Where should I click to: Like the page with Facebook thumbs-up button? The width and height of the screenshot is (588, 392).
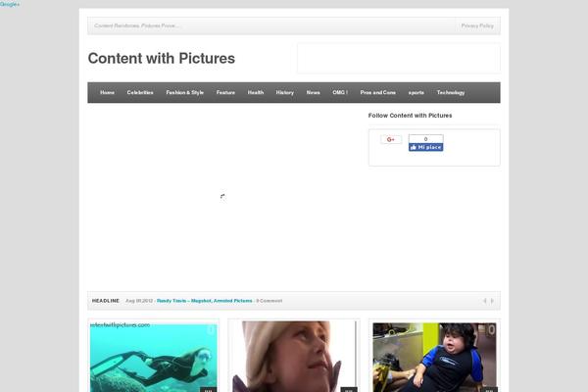coord(425,147)
